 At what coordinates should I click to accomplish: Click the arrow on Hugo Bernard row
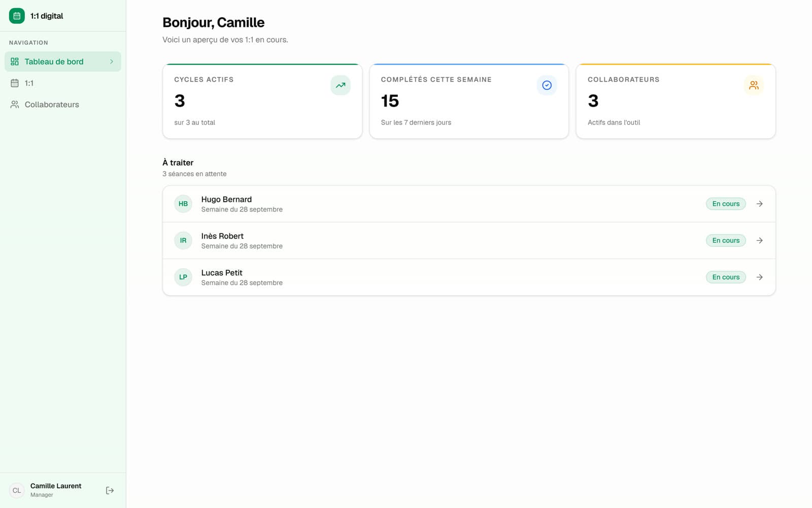[759, 204]
